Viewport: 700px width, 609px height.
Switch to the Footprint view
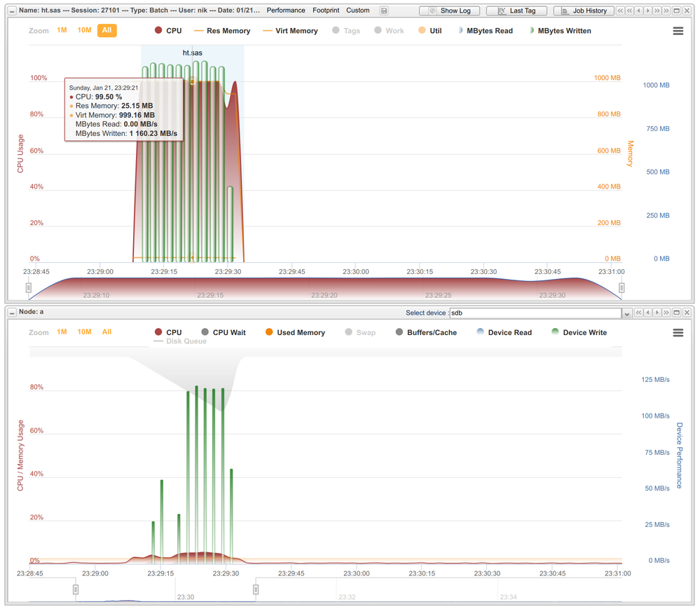coord(326,11)
